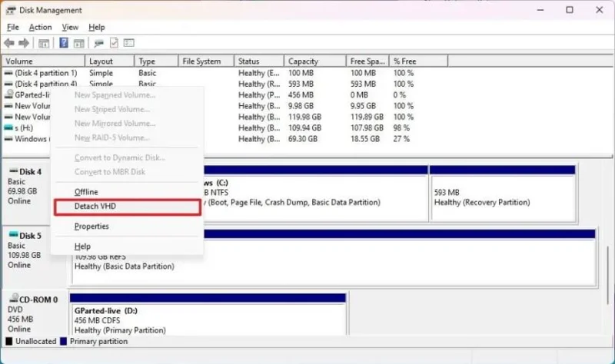Click the drive icon beside Disk 4 partition 1
The height and width of the screenshot is (364, 615).
pos(8,73)
